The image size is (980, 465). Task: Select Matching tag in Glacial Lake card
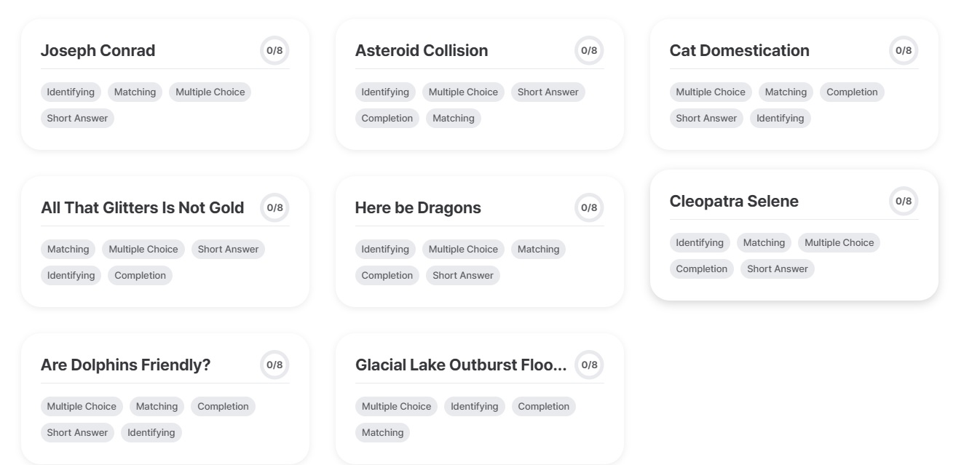pyautogui.click(x=382, y=432)
